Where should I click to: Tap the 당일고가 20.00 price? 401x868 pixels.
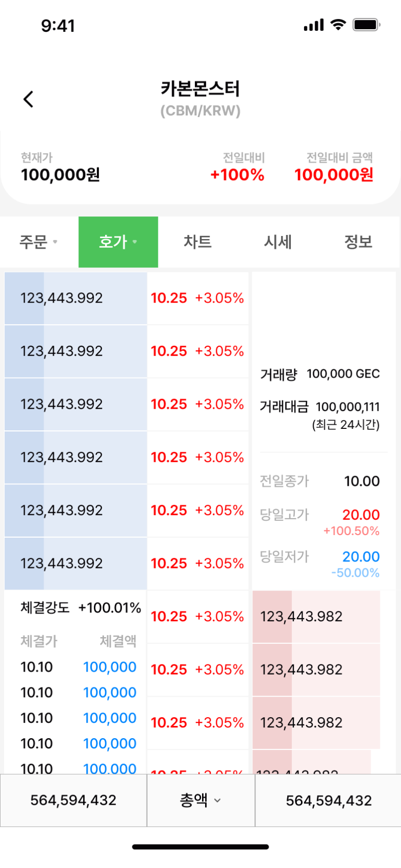click(x=361, y=515)
